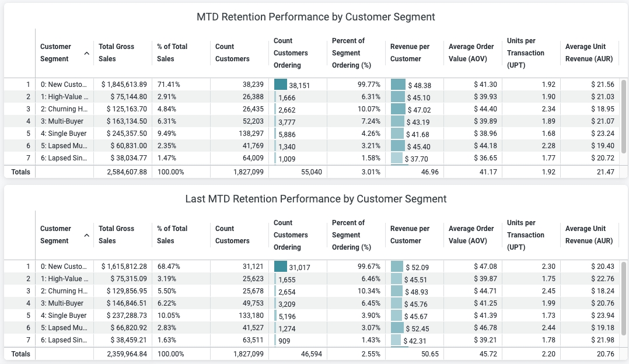The image size is (629, 364).
Task: Sort the top table by Average Order Value (AOV)
Action: [x=471, y=52]
